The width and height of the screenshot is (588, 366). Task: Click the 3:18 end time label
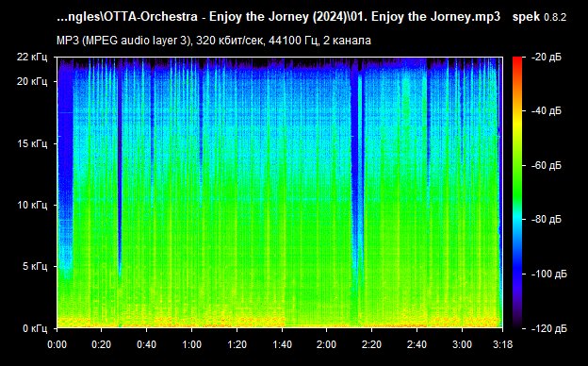click(x=502, y=344)
